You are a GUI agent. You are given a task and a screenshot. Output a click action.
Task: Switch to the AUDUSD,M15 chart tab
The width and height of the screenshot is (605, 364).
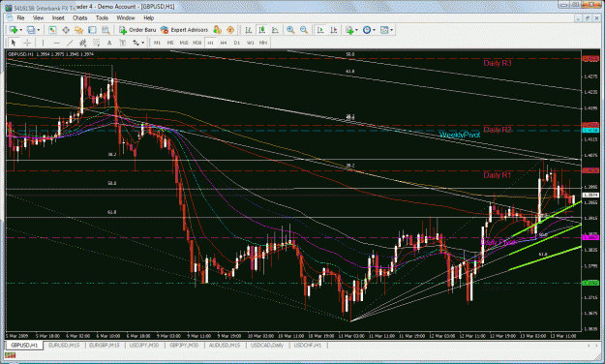[x=225, y=345]
